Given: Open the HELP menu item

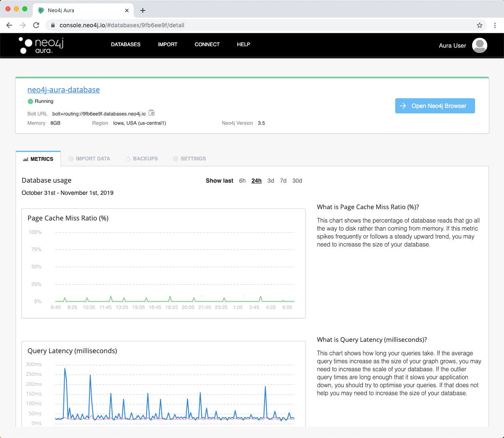Looking at the screenshot, I should [244, 45].
